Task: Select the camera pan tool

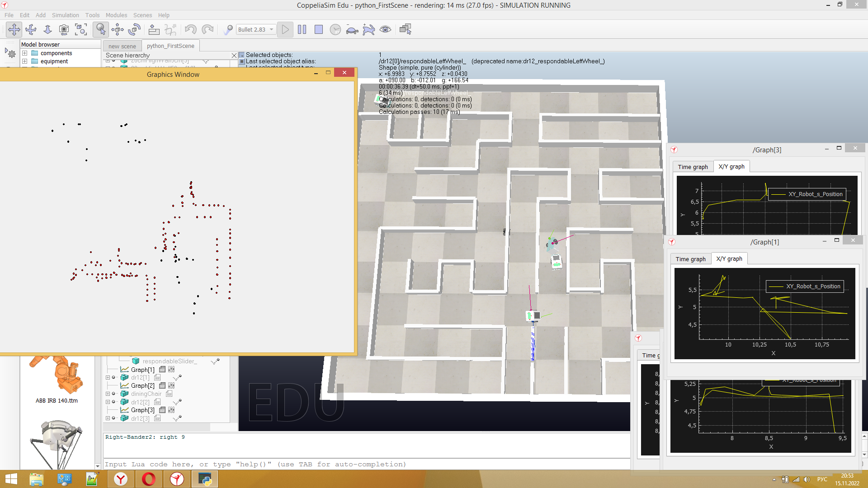Action: 14,30
